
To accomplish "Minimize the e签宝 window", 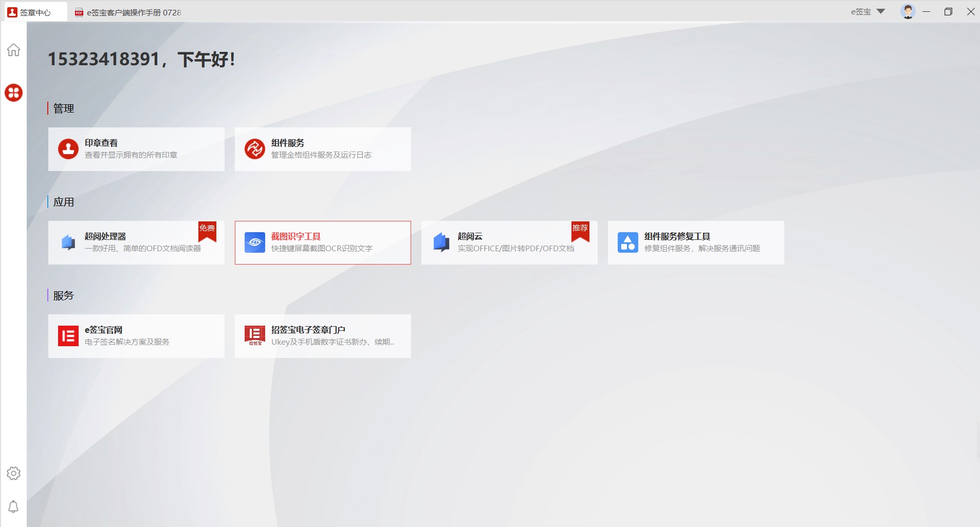I will click(x=926, y=11).
